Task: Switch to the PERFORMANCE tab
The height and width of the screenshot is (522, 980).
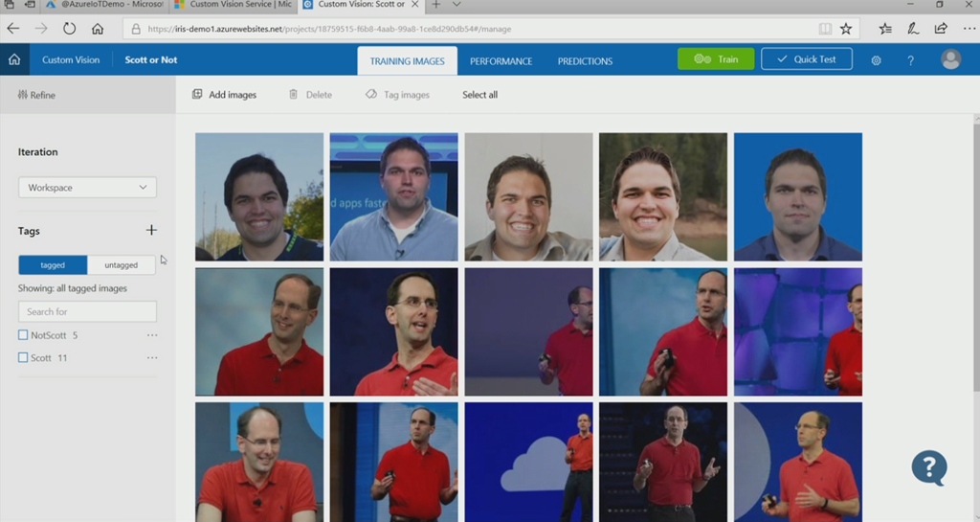Action: [501, 61]
